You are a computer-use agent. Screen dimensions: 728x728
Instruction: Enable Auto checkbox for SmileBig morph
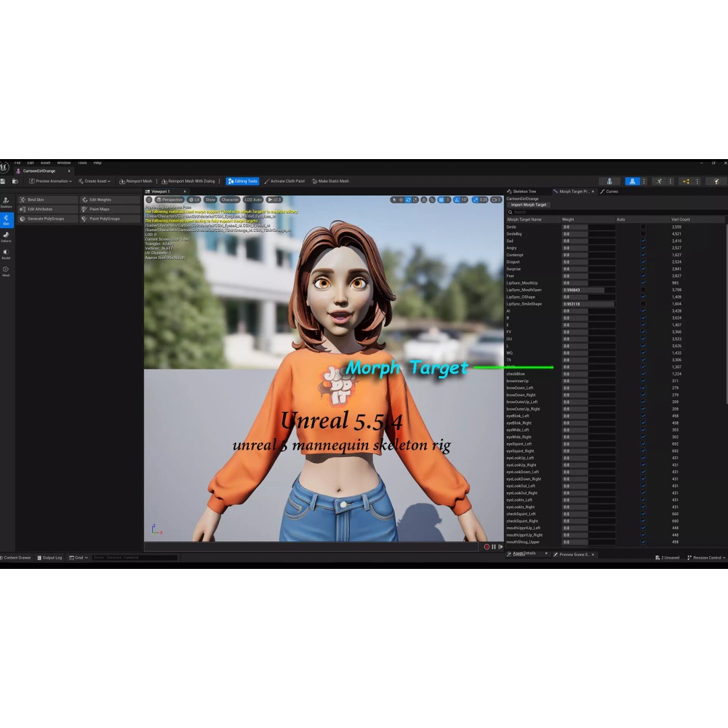[x=643, y=234]
